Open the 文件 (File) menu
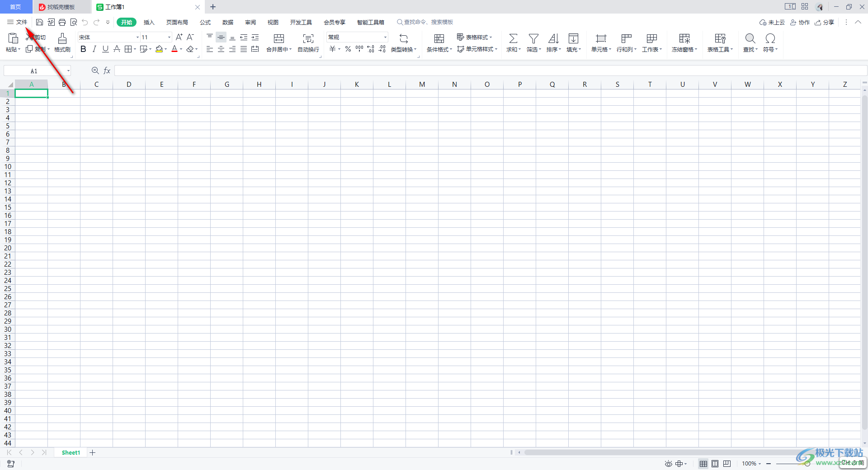Screen dimensions: 868x470 click(17, 22)
